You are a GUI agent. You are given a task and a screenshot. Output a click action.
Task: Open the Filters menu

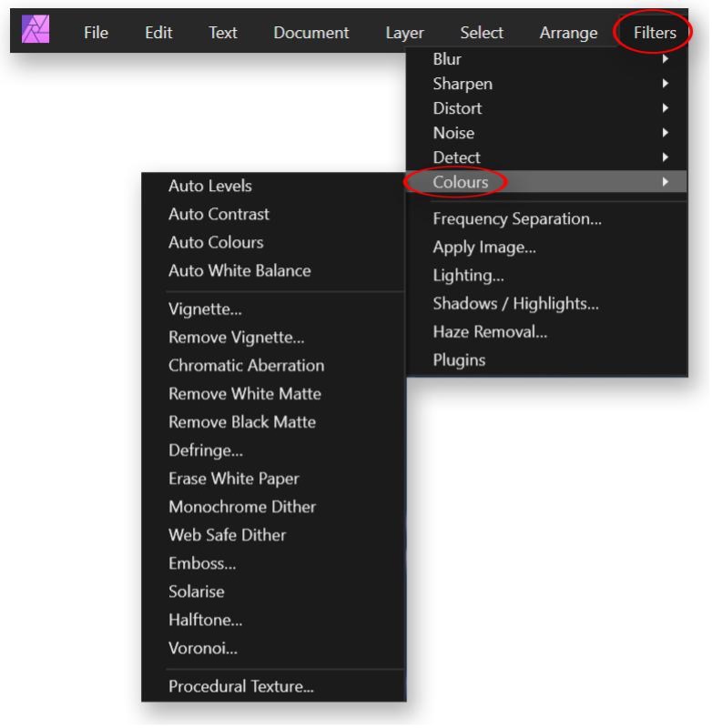(x=656, y=33)
